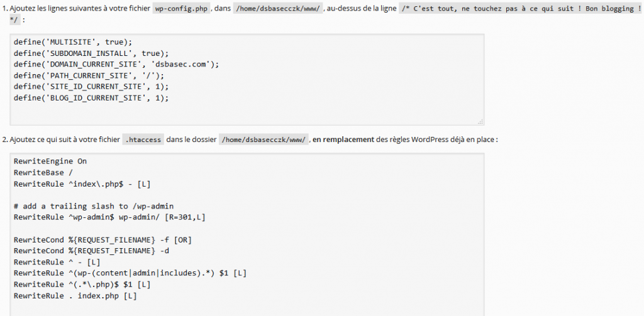
Task: Click the .htaccess filename in step 2
Action: point(143,139)
